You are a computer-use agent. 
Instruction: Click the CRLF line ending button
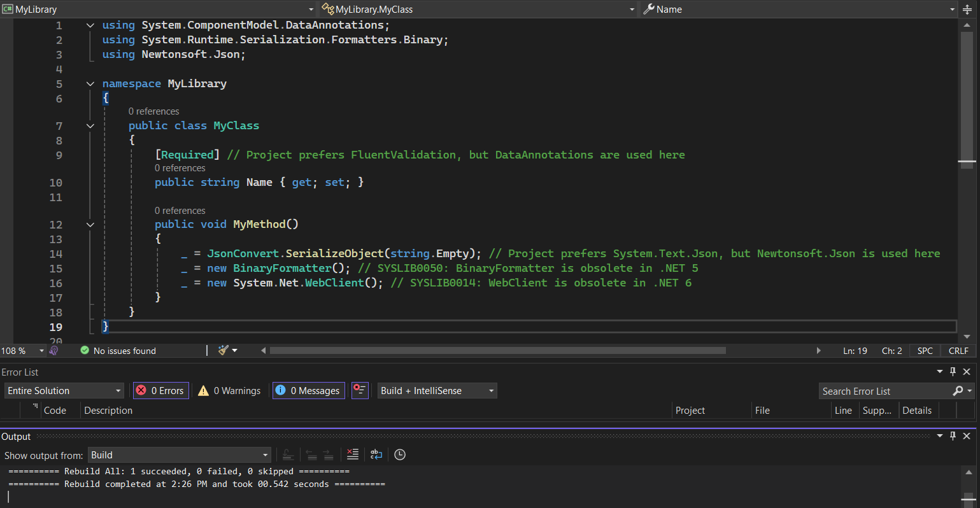958,351
